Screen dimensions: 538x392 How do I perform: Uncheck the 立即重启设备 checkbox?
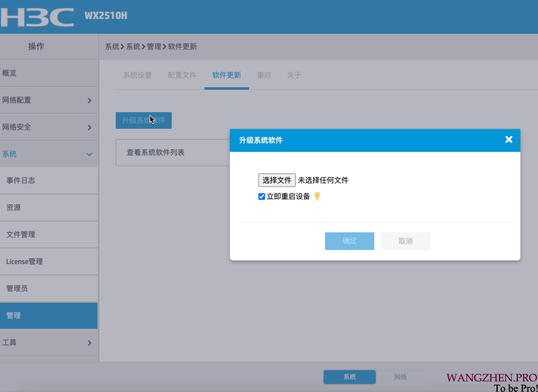(x=262, y=197)
